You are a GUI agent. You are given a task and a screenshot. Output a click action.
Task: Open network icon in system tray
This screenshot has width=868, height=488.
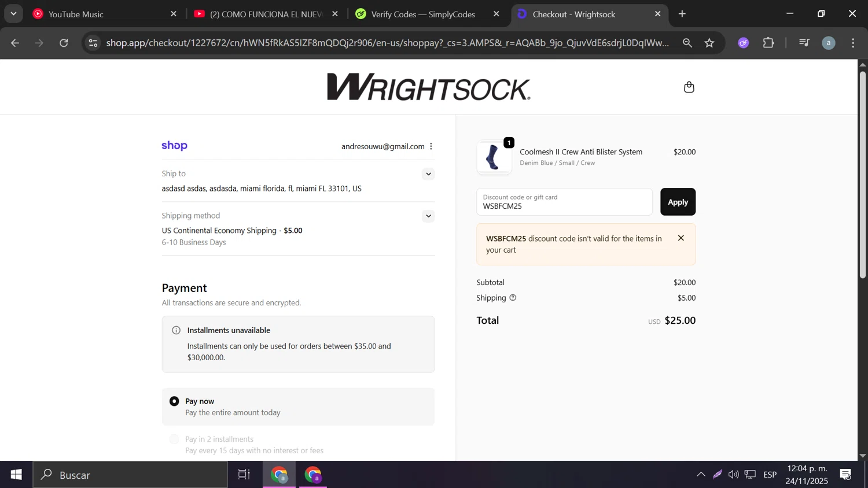[x=751, y=475]
